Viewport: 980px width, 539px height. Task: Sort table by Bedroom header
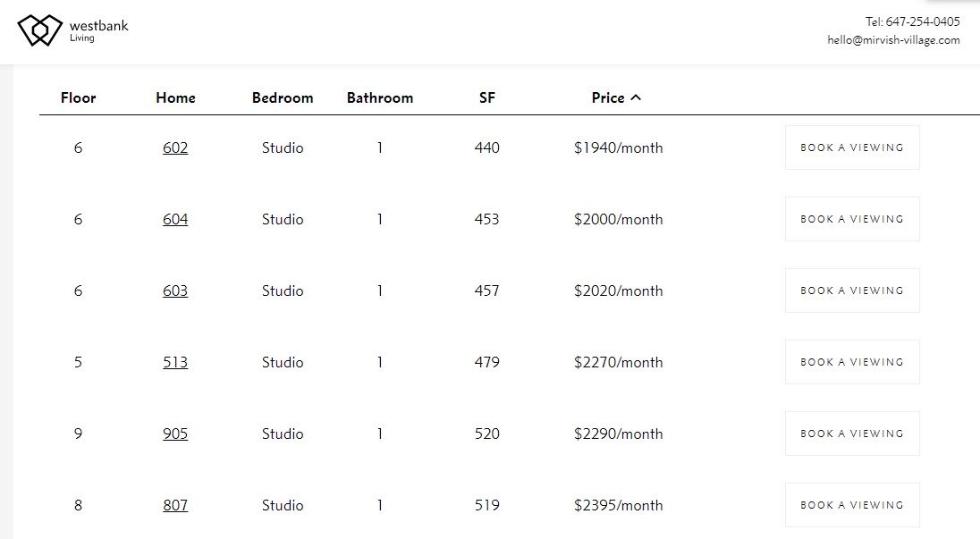283,97
